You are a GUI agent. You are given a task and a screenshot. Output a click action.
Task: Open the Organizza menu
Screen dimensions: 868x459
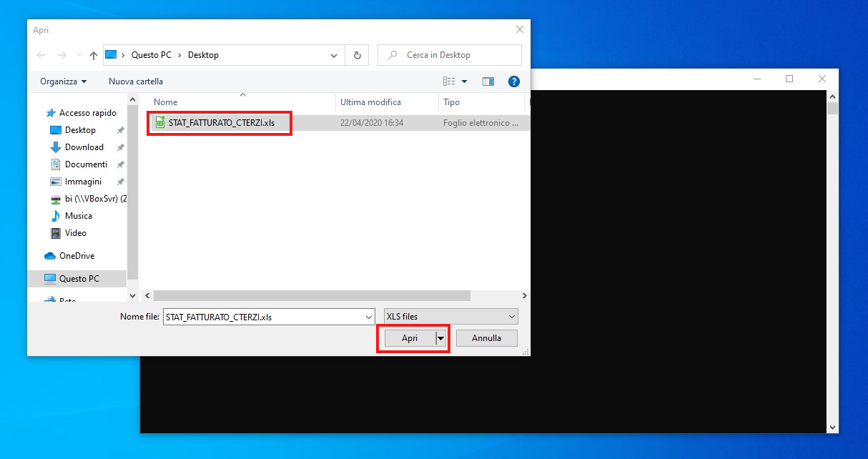[63, 82]
